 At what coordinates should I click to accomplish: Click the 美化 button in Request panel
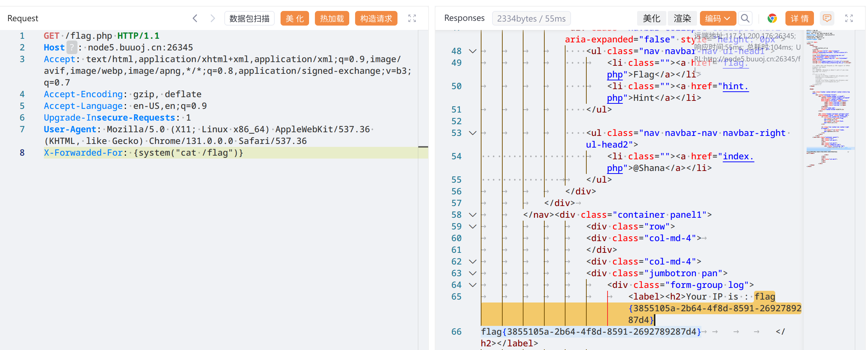[295, 18]
